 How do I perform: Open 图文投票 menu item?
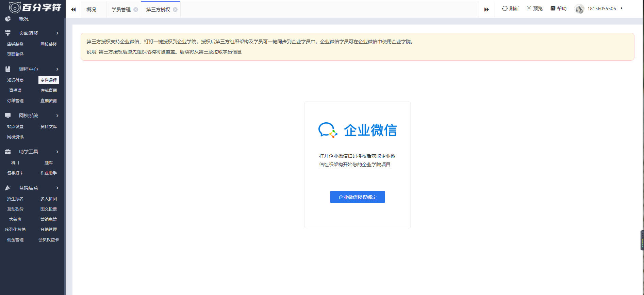(49, 209)
